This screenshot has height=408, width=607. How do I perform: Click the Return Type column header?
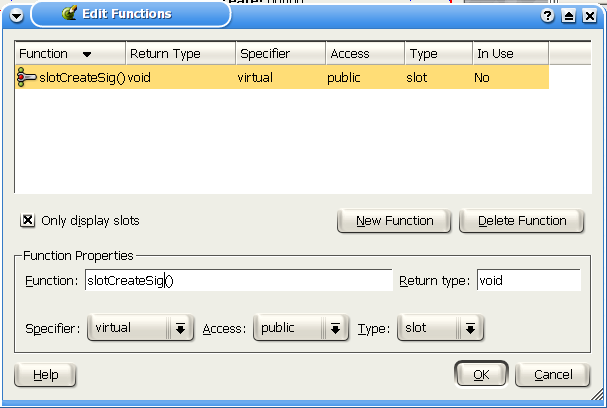180,53
